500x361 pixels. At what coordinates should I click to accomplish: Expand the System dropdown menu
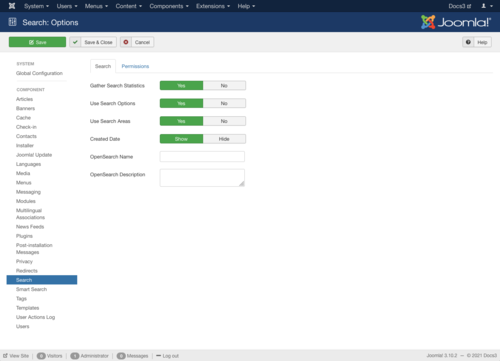click(36, 6)
